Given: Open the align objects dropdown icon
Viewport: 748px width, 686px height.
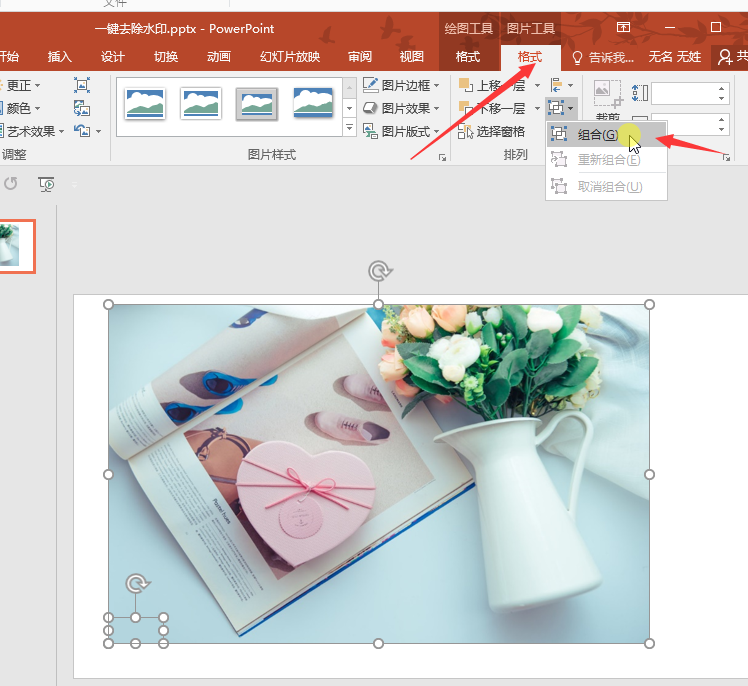Looking at the screenshot, I should [x=561, y=85].
